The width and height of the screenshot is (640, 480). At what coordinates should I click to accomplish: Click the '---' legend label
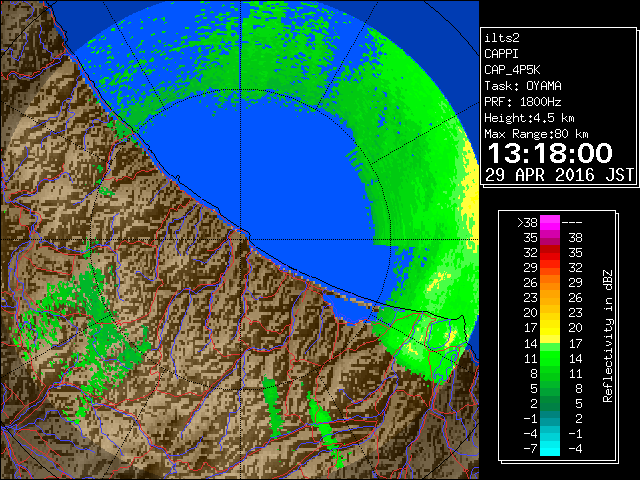[x=572, y=222]
